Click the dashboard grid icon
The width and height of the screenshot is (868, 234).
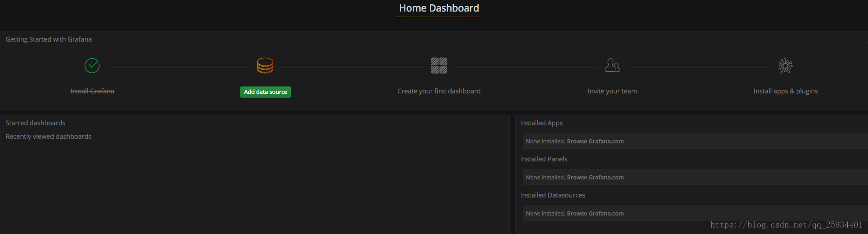[x=439, y=66]
